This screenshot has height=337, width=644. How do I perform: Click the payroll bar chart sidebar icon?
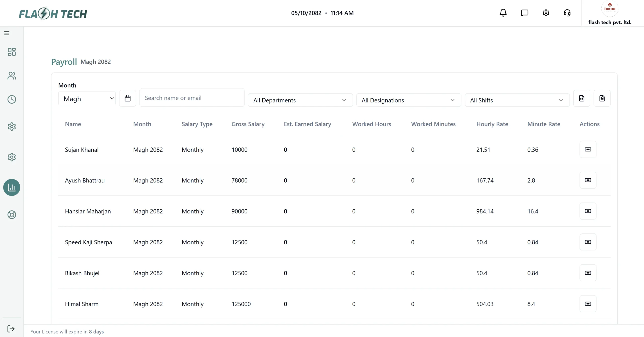pos(12,187)
